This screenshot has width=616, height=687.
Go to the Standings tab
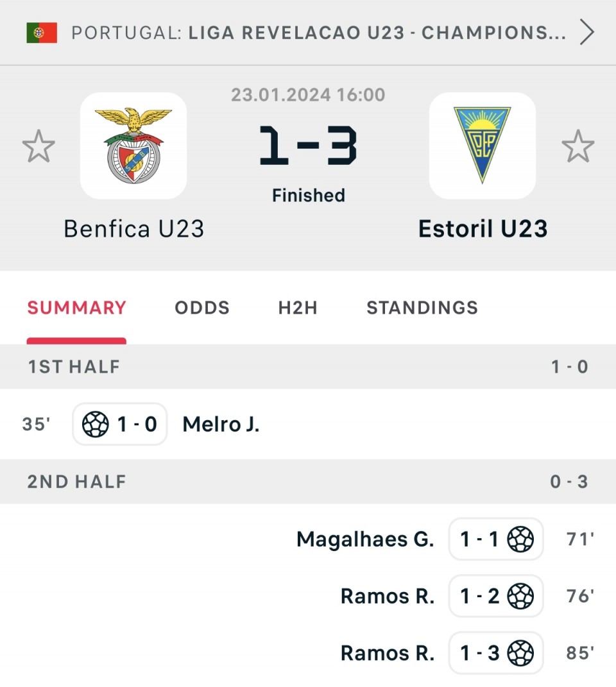pyautogui.click(x=422, y=308)
